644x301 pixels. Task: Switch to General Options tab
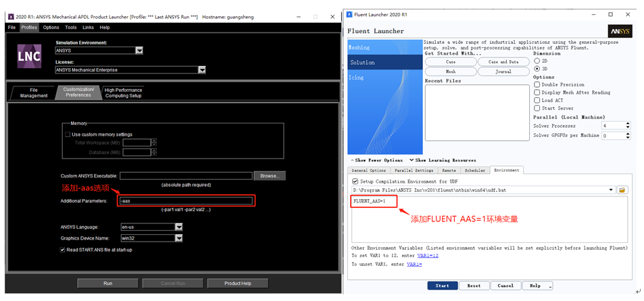tap(369, 170)
